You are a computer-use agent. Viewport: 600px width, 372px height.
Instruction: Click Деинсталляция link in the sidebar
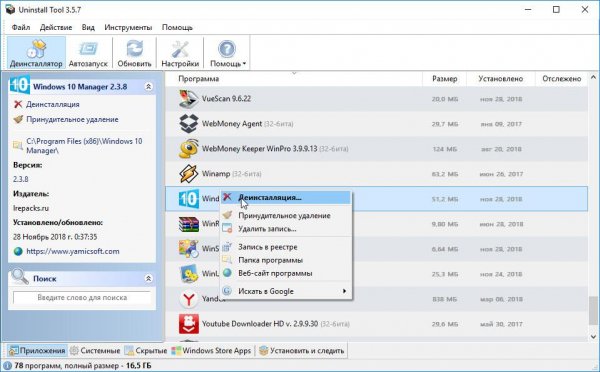tap(53, 104)
